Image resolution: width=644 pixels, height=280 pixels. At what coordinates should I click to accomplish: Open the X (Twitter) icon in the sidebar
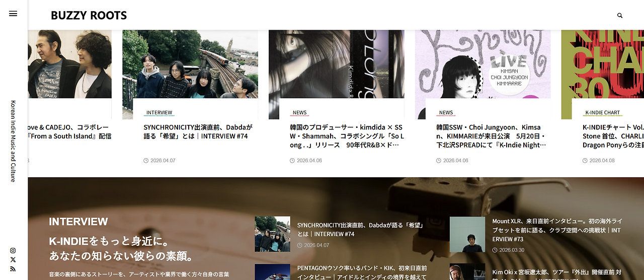pyautogui.click(x=13, y=260)
